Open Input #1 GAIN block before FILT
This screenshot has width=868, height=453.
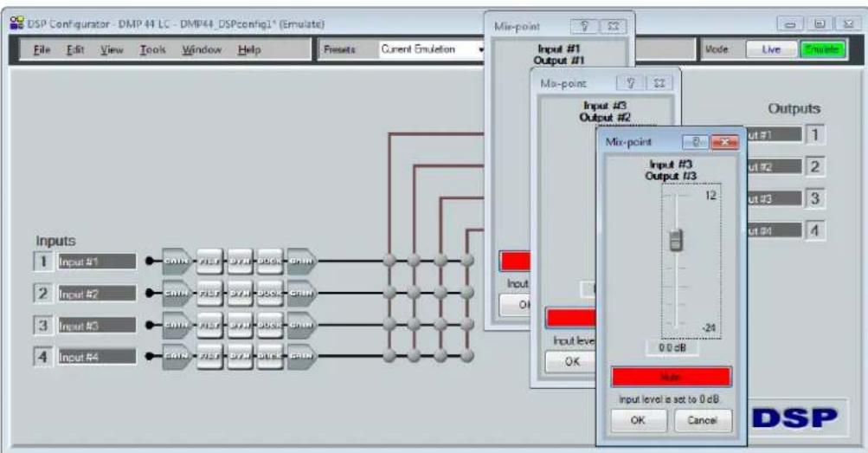tap(177, 261)
